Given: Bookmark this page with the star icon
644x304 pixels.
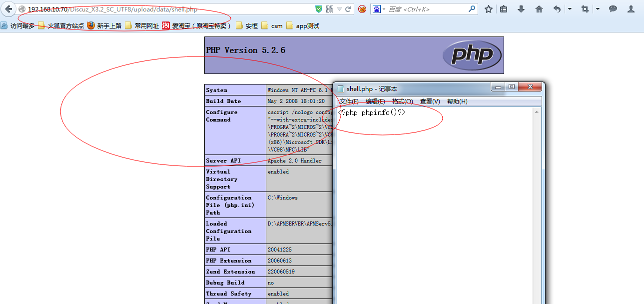Looking at the screenshot, I should click(489, 9).
